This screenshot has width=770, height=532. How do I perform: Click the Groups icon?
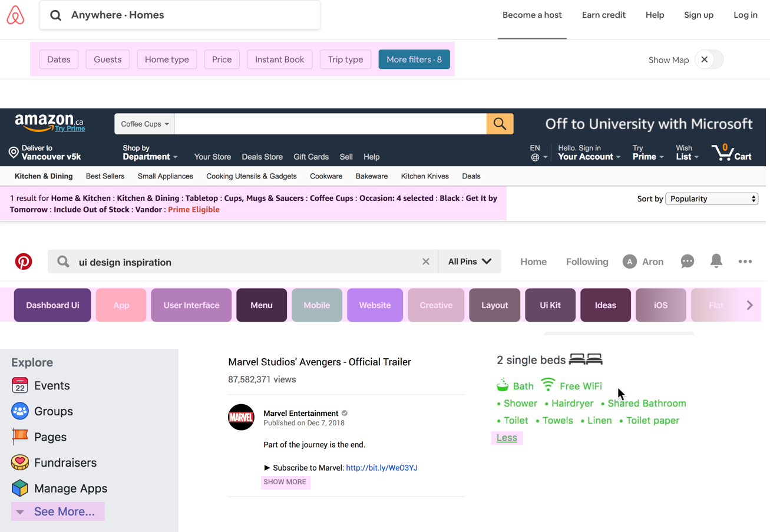20,411
